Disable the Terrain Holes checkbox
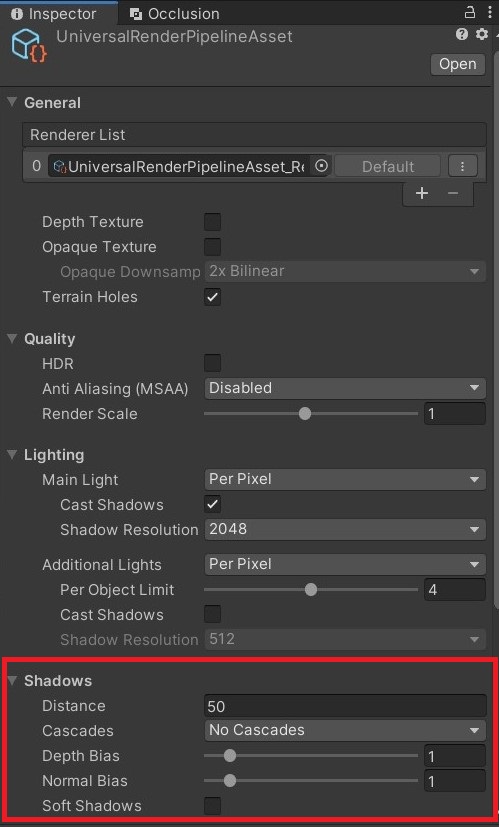This screenshot has width=499, height=827. [x=213, y=297]
